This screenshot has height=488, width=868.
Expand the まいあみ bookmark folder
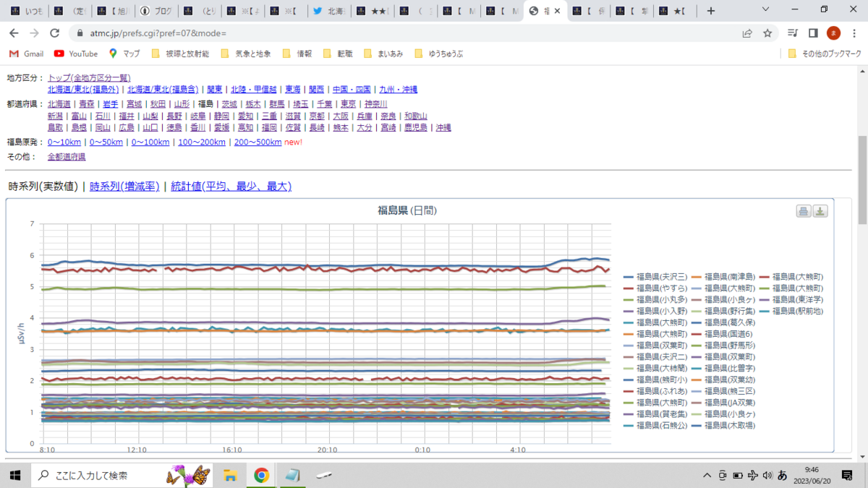click(x=383, y=53)
